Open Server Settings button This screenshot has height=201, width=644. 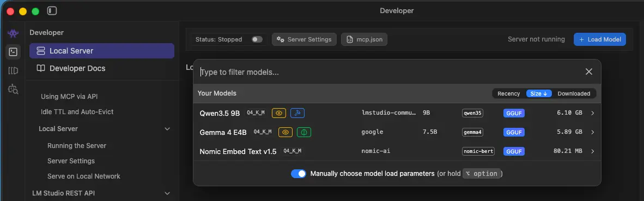(305, 39)
